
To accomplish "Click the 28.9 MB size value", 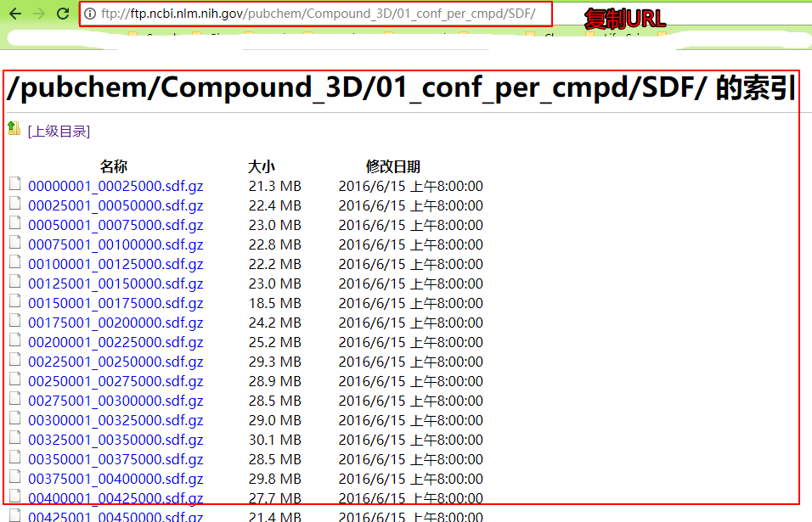I will [275, 381].
